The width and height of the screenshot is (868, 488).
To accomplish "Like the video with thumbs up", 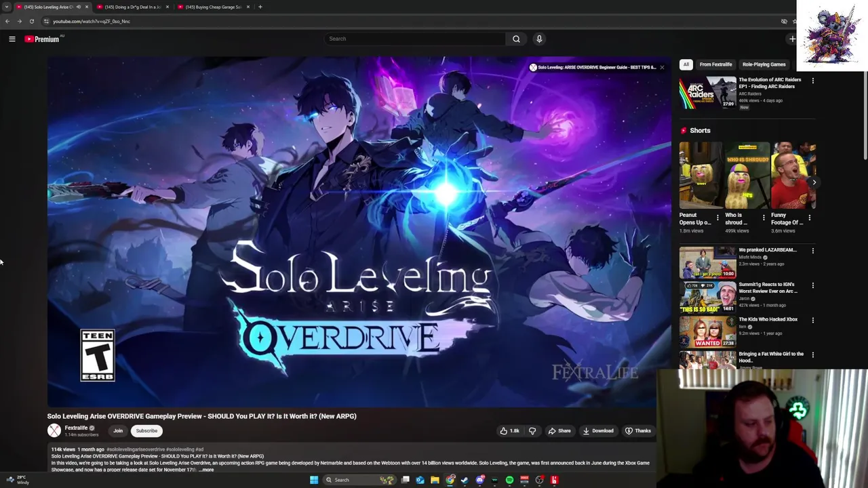I will click(x=509, y=430).
